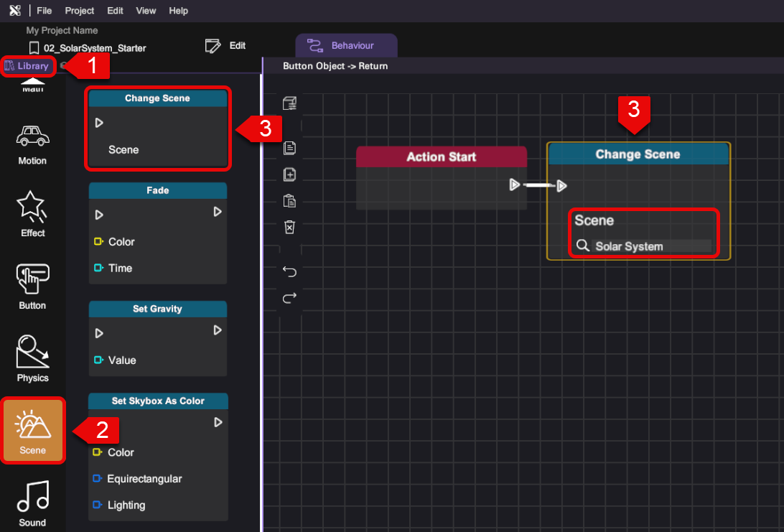Click the paste clipboard toolbar icon
This screenshot has width=784, height=532.
(289, 200)
